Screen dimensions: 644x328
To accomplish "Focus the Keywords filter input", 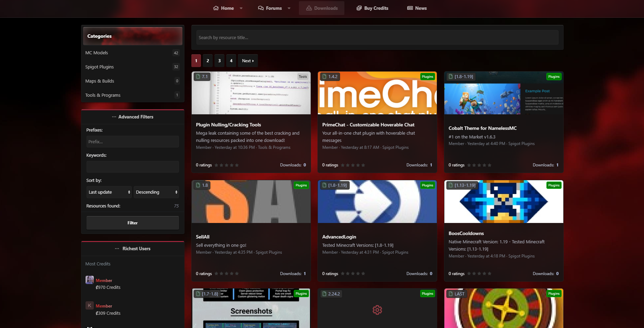I will coord(133,167).
